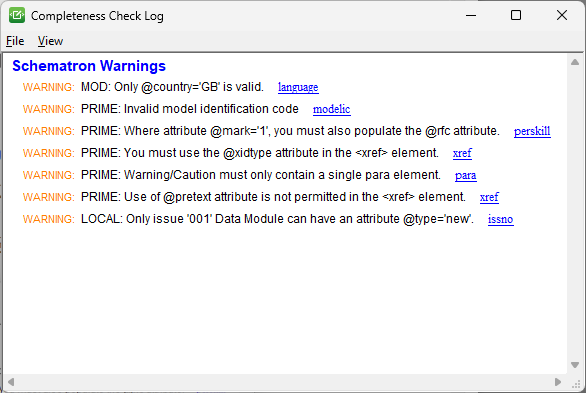Select the 'Warning/Caution must only contain' message

(261, 175)
